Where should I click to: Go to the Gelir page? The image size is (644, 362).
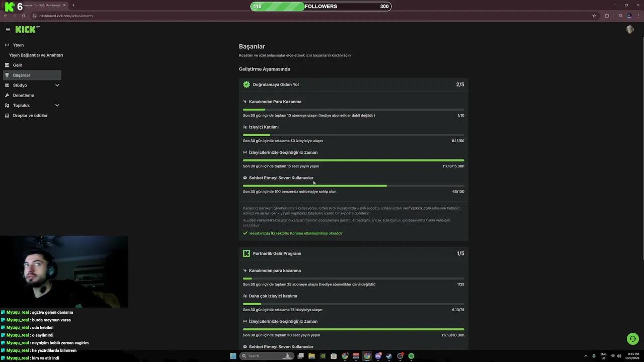(x=18, y=65)
